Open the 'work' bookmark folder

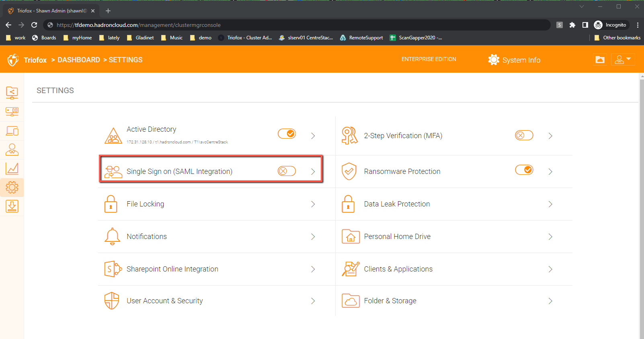point(16,38)
